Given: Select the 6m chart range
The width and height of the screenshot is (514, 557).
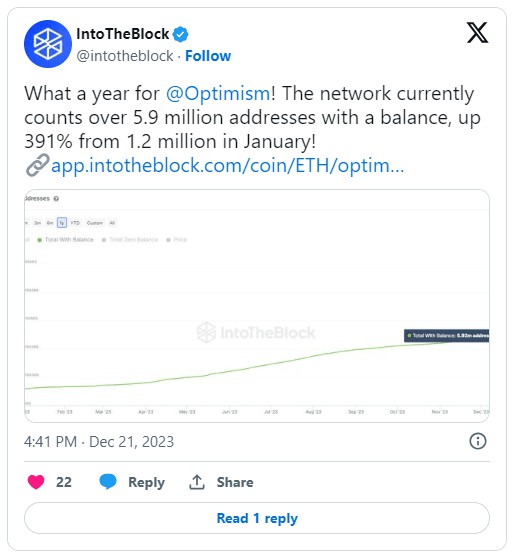Looking at the screenshot, I should (x=50, y=223).
